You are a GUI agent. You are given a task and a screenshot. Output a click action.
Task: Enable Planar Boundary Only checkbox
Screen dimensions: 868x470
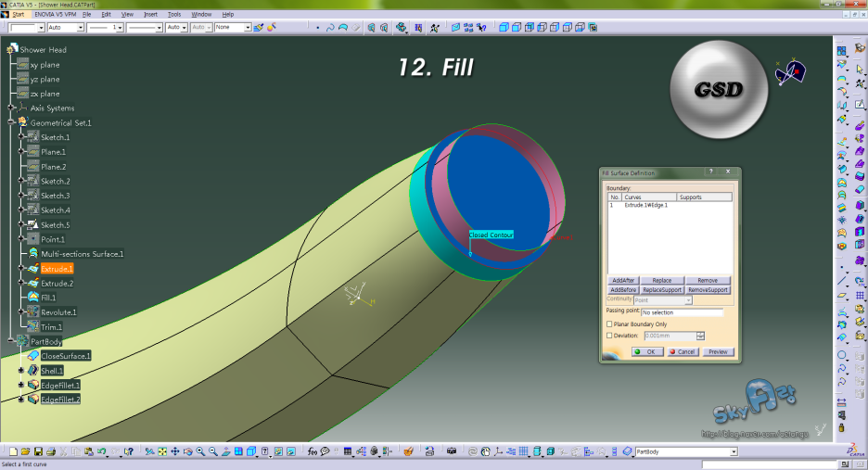point(609,324)
